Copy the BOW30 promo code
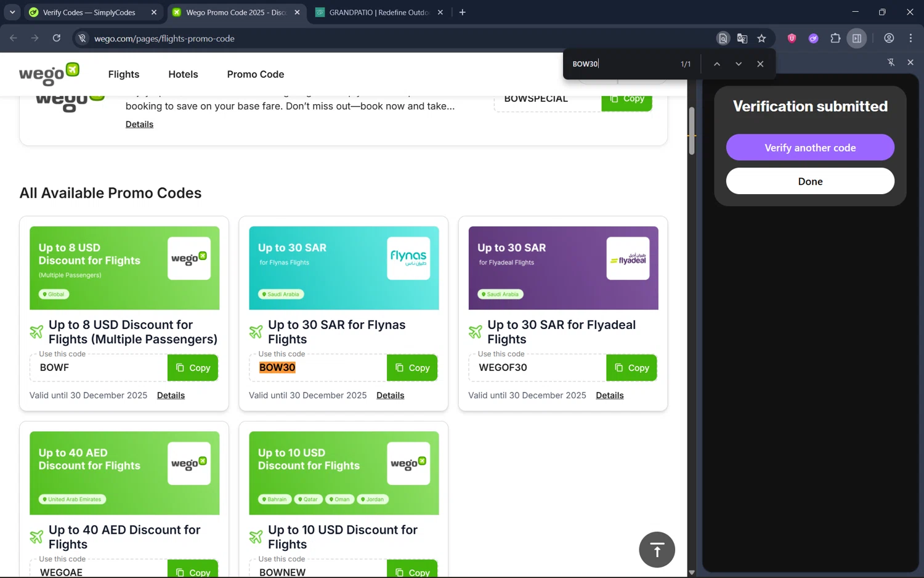This screenshot has height=578, width=924. point(412,368)
